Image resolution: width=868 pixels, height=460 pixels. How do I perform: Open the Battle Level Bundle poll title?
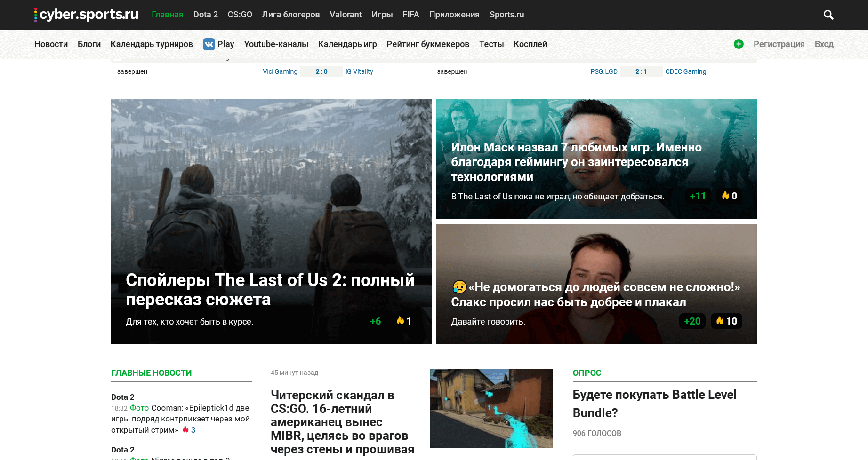click(x=654, y=404)
